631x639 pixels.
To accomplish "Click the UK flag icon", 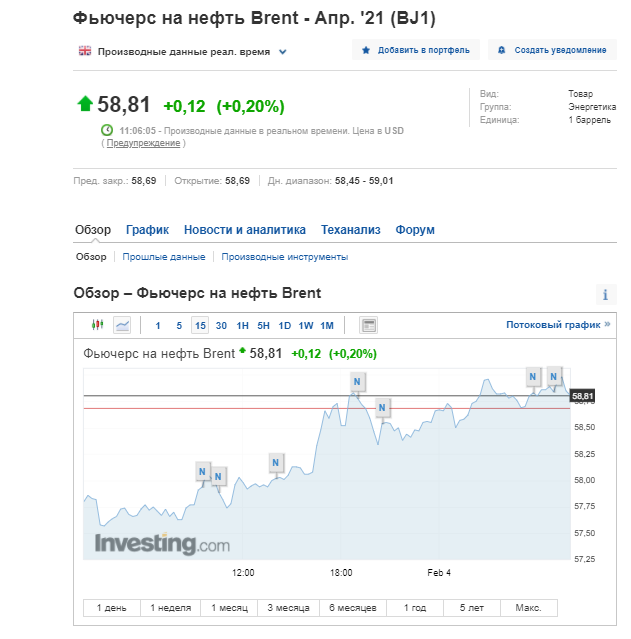I will 85,51.
